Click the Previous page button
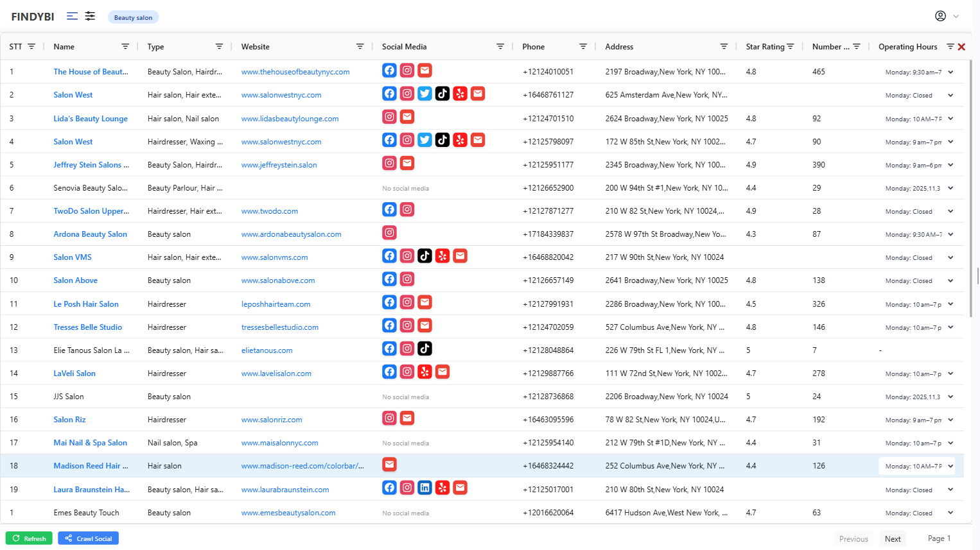 (853, 539)
